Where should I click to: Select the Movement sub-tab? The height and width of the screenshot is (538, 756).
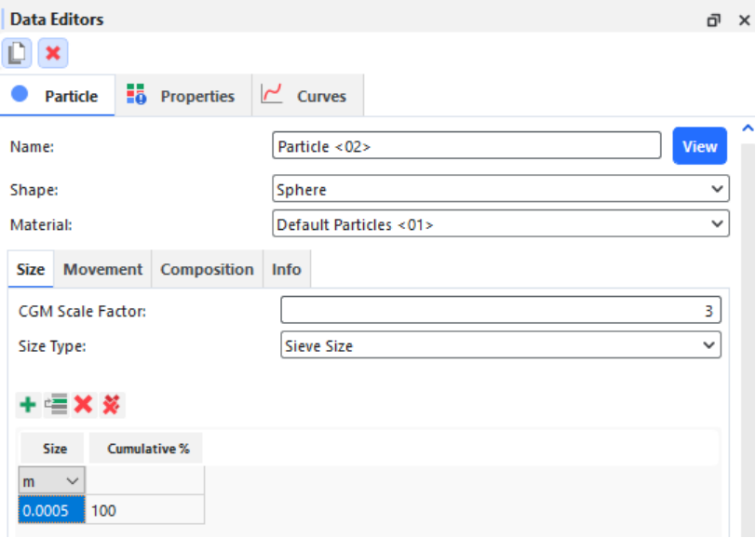point(102,269)
